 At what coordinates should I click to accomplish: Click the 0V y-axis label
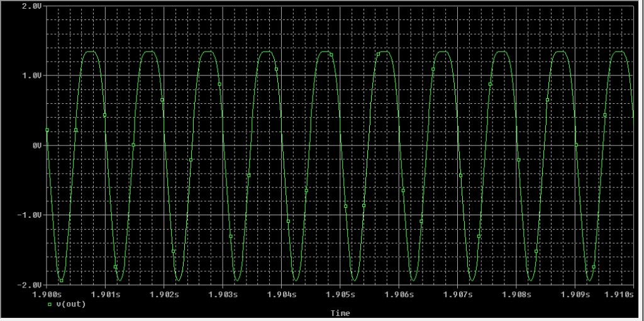pos(36,145)
